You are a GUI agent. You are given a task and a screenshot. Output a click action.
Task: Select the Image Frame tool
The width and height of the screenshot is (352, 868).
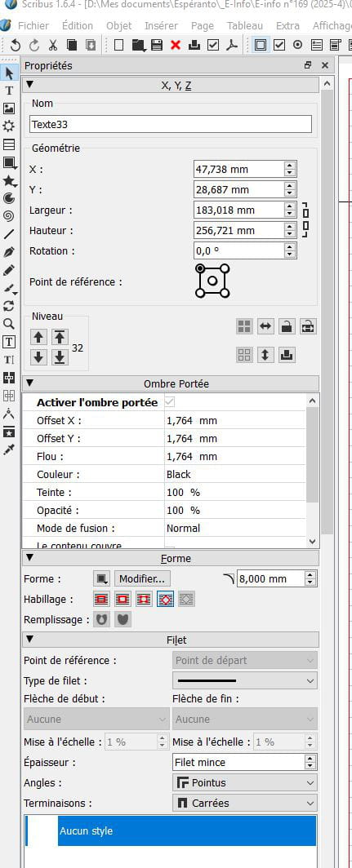tap(9, 108)
